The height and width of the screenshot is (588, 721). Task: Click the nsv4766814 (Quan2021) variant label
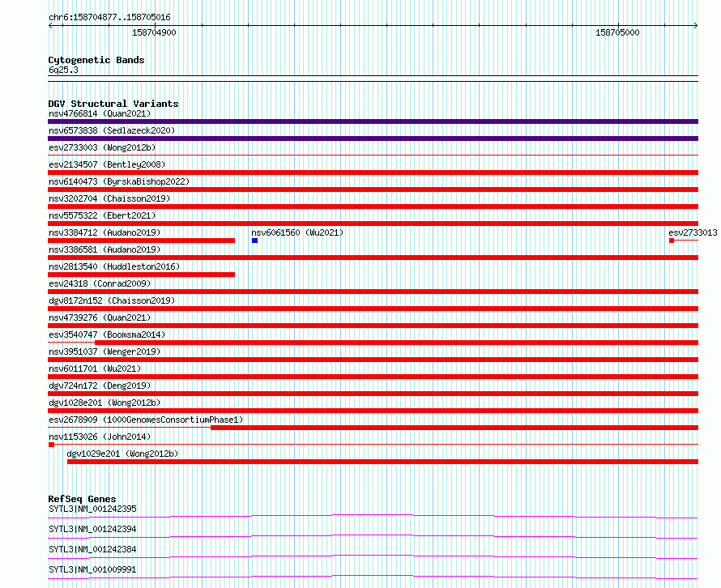point(100,113)
